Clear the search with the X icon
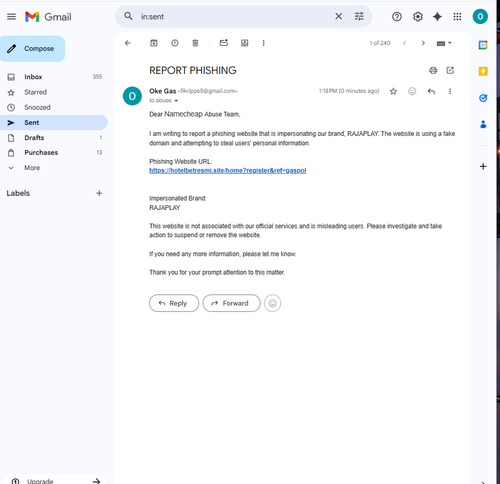500x484 pixels. tap(338, 16)
